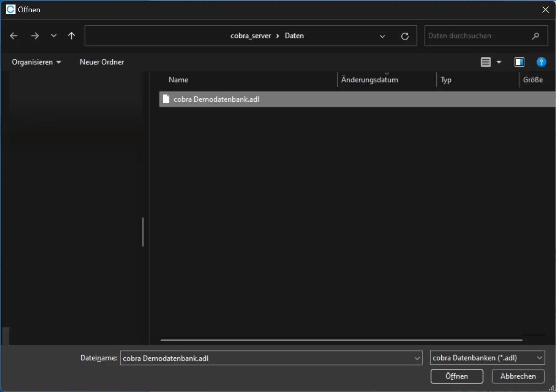Image resolution: width=556 pixels, height=392 pixels.
Task: Sort by the Typ column
Action: coord(446,80)
